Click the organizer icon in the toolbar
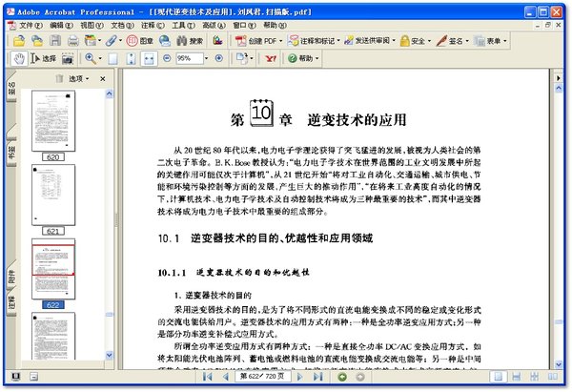The width and height of the screenshot is (572, 392). point(91,40)
